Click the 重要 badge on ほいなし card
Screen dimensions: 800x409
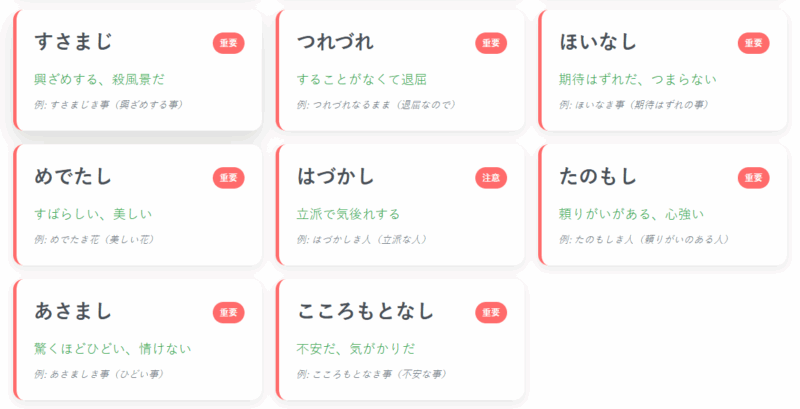754,43
